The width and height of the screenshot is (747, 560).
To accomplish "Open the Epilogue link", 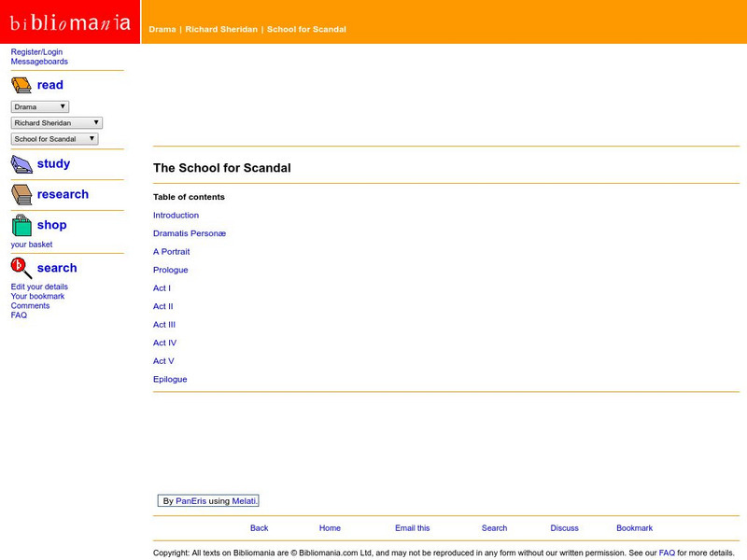I will [170, 380].
